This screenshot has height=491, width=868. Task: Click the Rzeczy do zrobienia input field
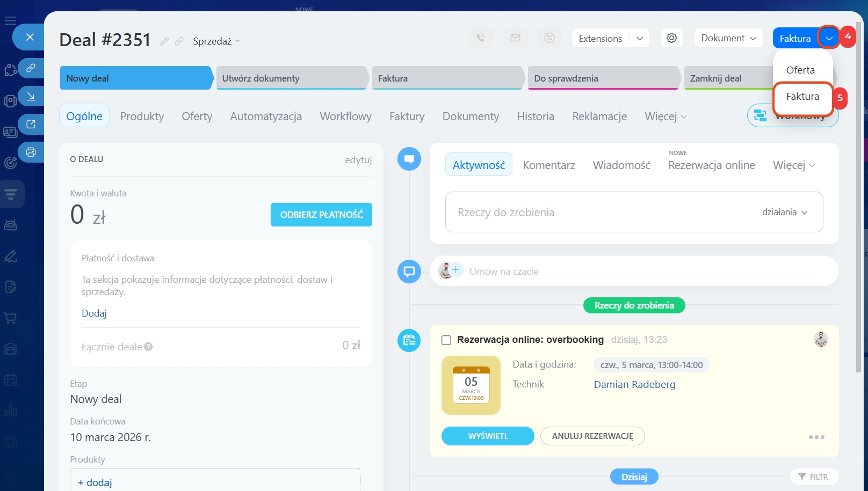pyautogui.click(x=591, y=212)
